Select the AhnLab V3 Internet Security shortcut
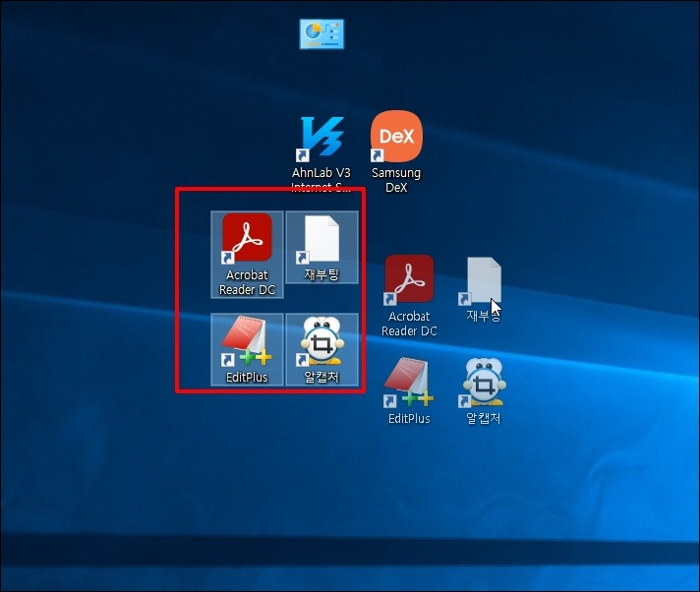The height and width of the screenshot is (592, 700). [x=321, y=152]
